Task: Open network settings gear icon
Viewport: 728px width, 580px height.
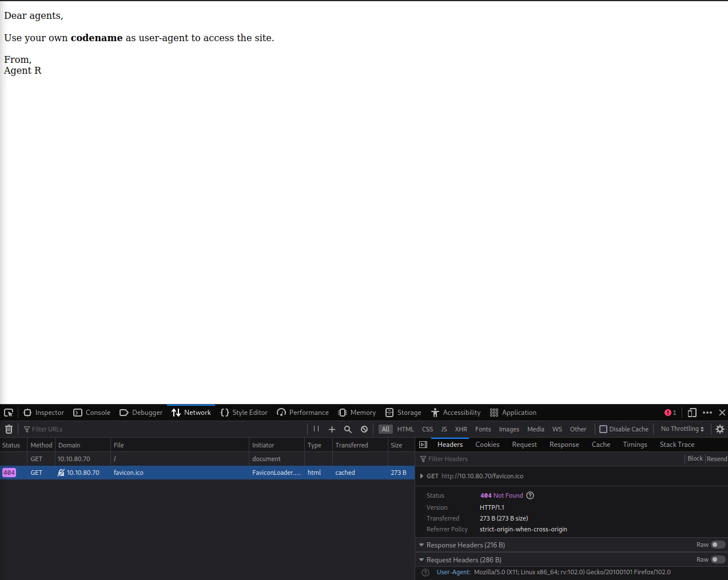Action: [720, 429]
